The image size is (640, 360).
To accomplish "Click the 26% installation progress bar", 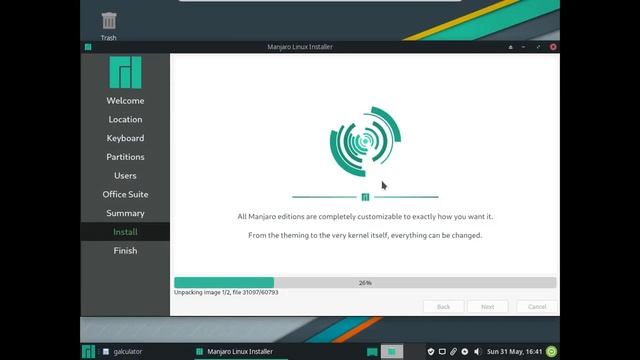I will (x=365, y=282).
